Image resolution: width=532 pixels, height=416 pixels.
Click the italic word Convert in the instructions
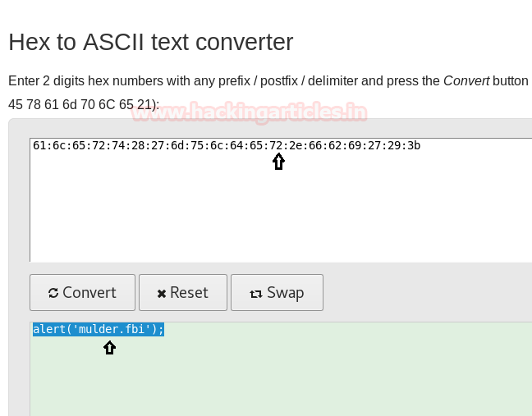pos(466,81)
